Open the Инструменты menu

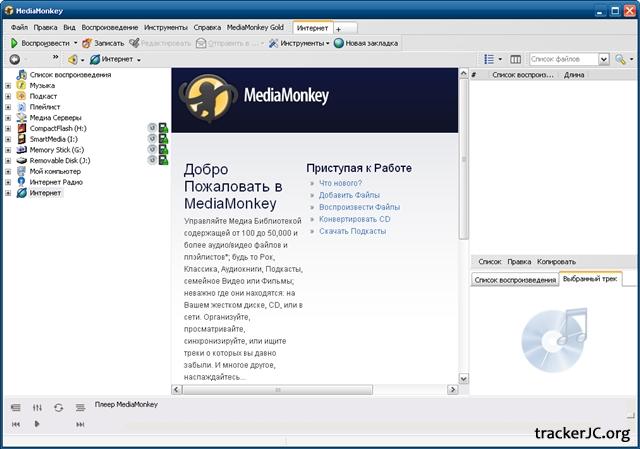[163, 27]
